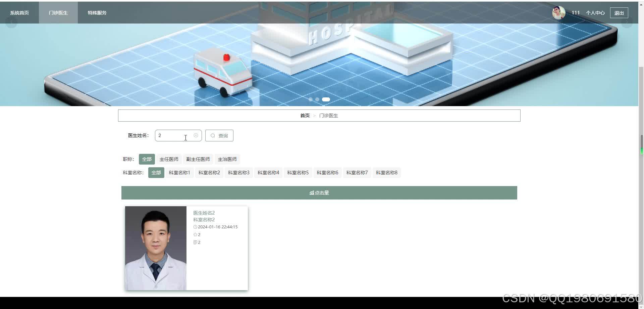Select the 科室名称5 department filter

pyautogui.click(x=298, y=172)
